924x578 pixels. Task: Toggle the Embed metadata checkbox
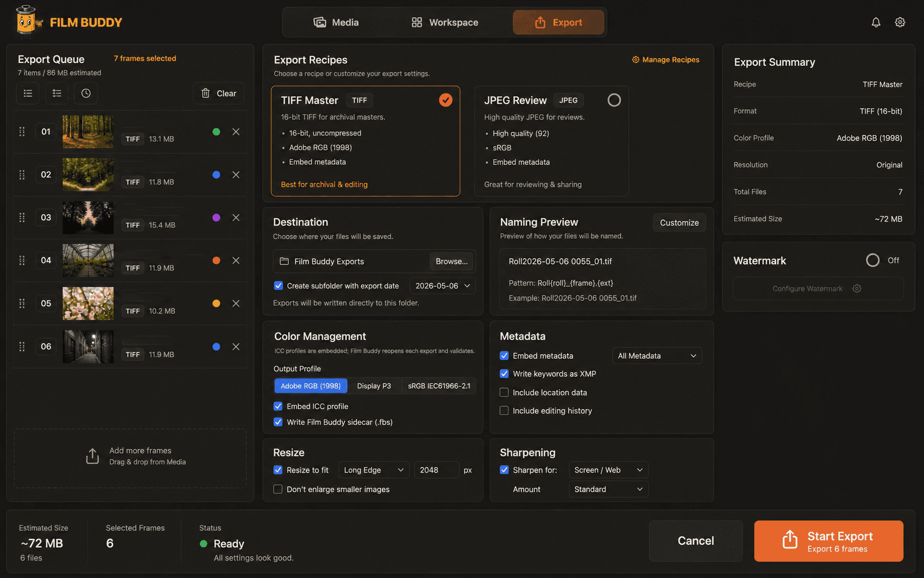click(x=505, y=355)
